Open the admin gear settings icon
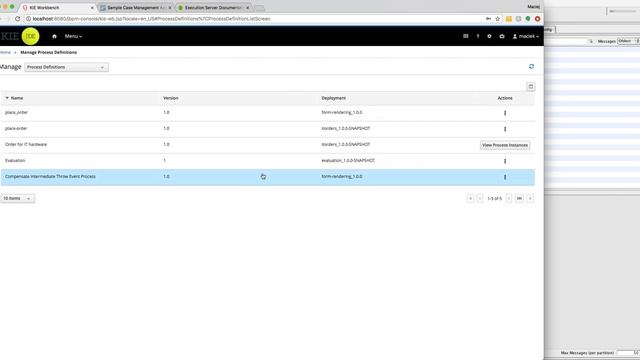640x360 pixels. pyautogui.click(x=489, y=36)
